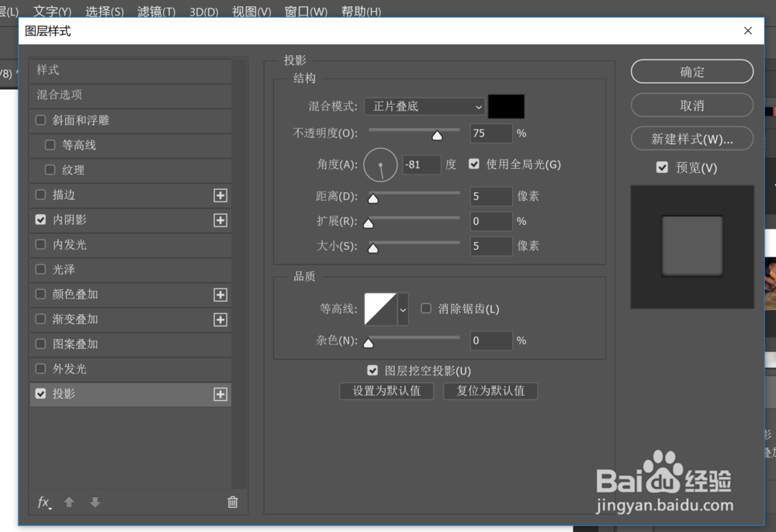Viewport: 776px width, 532px height.
Task: Click the plus icon beside Color Overlay
Action: coord(220,295)
